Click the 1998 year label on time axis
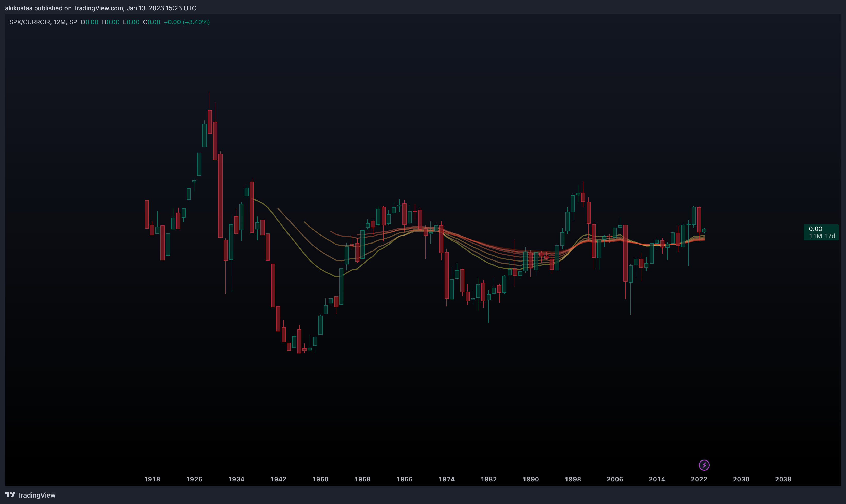The height and width of the screenshot is (504, 846). pos(573,479)
